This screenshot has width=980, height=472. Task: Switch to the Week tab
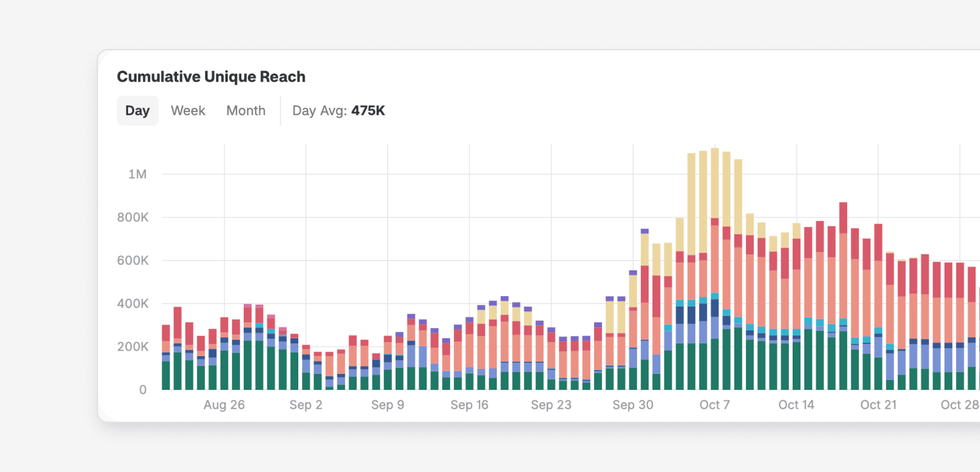tap(188, 110)
